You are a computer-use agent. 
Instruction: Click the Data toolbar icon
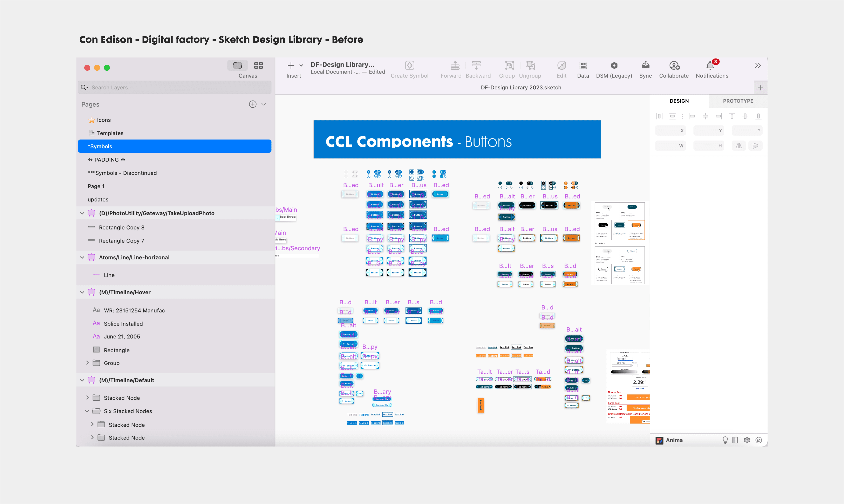583,66
